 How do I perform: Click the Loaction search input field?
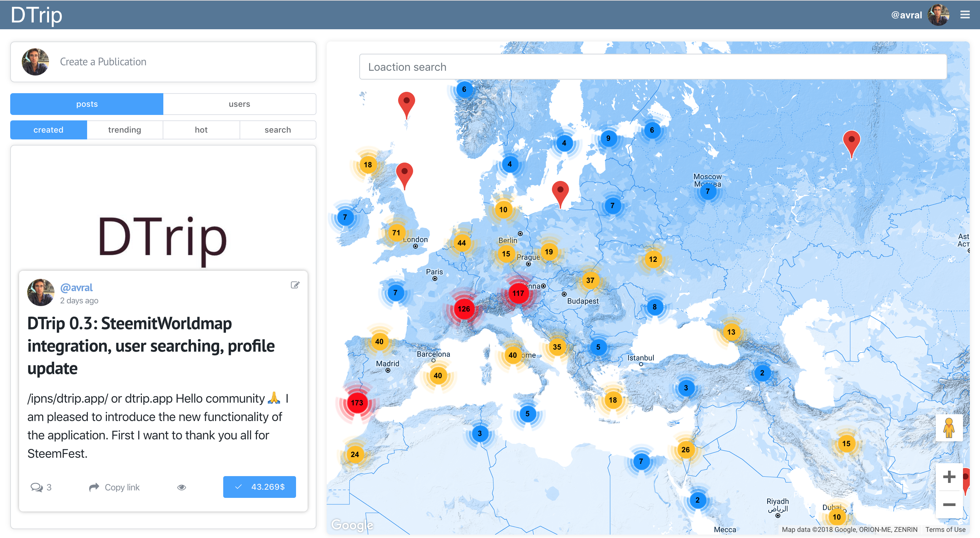click(x=653, y=67)
